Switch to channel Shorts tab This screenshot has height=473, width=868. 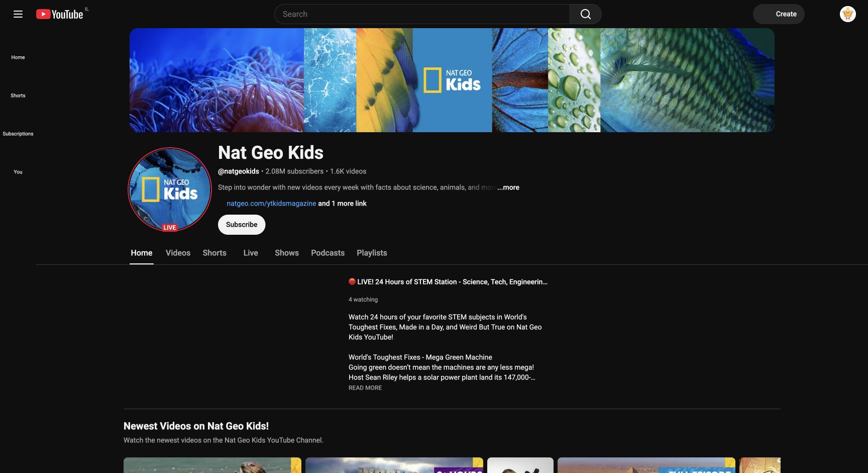[x=214, y=253]
